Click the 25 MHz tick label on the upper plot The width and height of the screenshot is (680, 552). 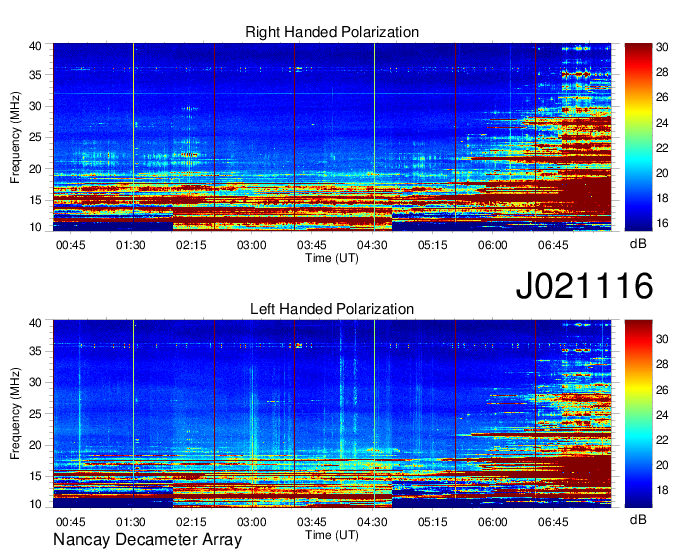(x=35, y=137)
